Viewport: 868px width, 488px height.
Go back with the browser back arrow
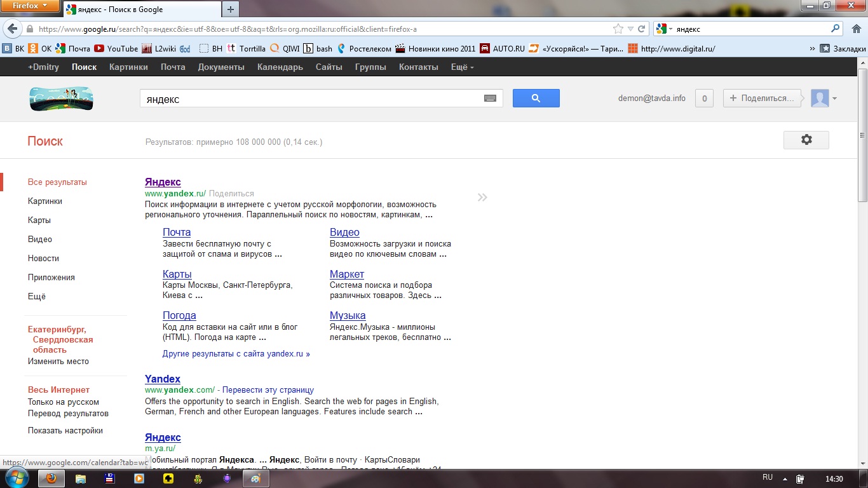12,29
